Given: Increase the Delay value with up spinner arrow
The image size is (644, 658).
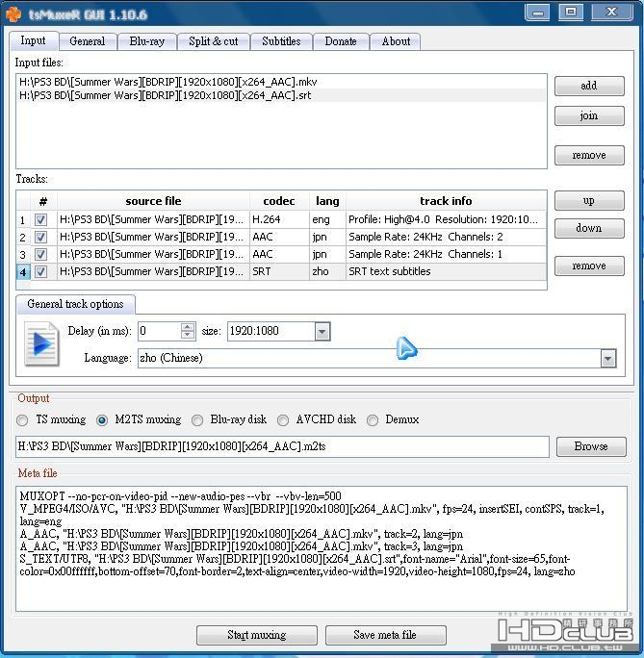Looking at the screenshot, I should [x=188, y=326].
